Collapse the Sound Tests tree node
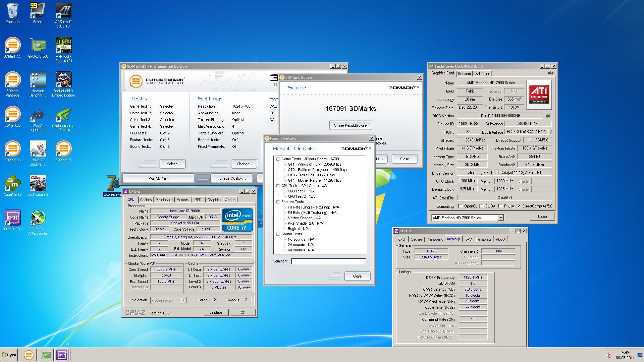 (x=278, y=234)
